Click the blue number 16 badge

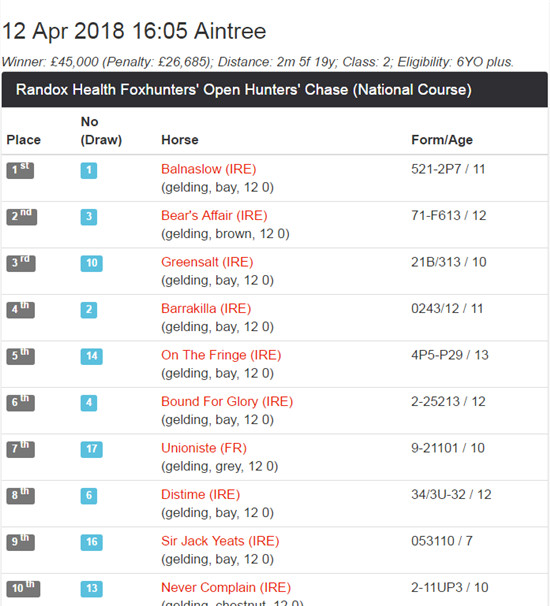tap(92, 542)
